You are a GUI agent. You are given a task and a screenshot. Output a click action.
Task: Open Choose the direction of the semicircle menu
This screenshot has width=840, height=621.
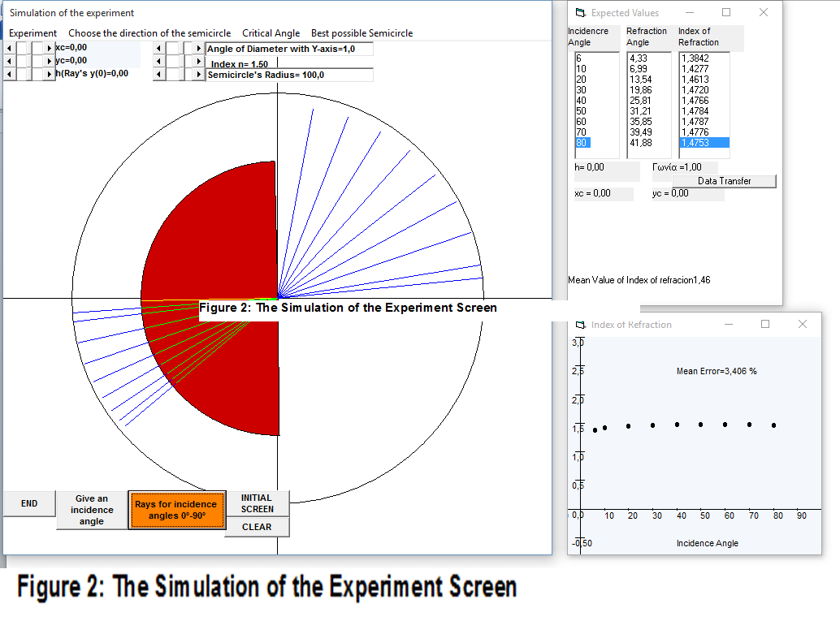point(149,33)
